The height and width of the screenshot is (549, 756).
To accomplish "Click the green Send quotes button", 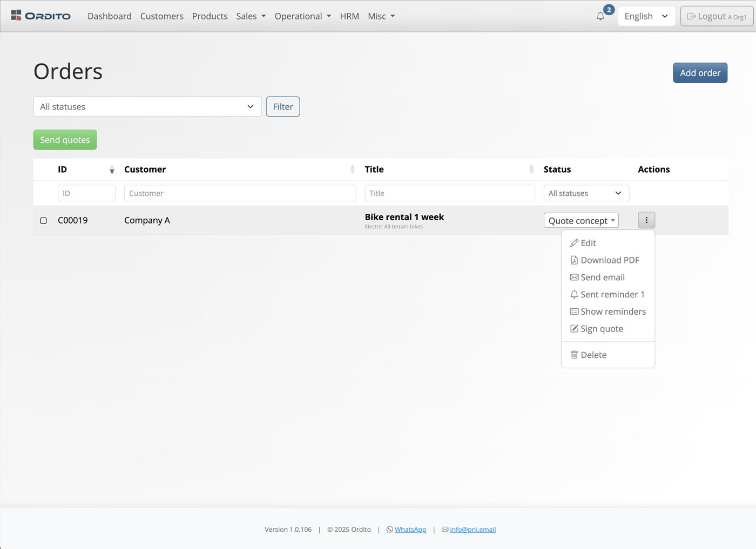I will click(x=65, y=140).
